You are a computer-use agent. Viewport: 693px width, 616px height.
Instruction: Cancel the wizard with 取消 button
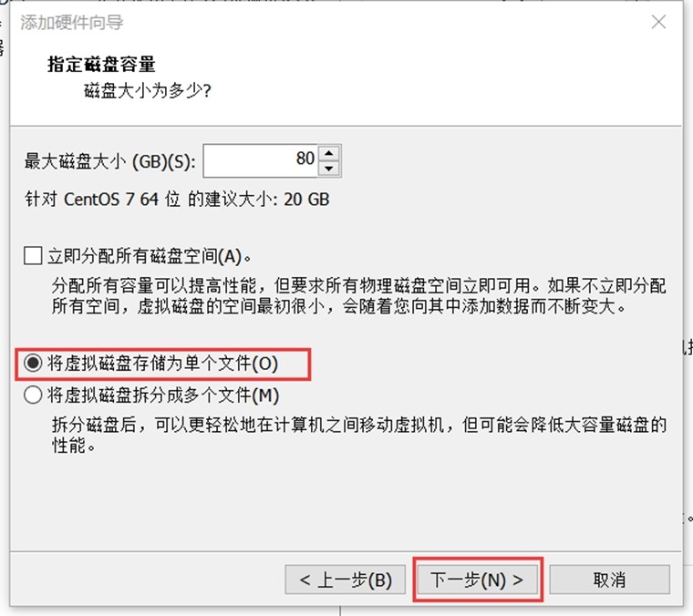[x=609, y=580]
